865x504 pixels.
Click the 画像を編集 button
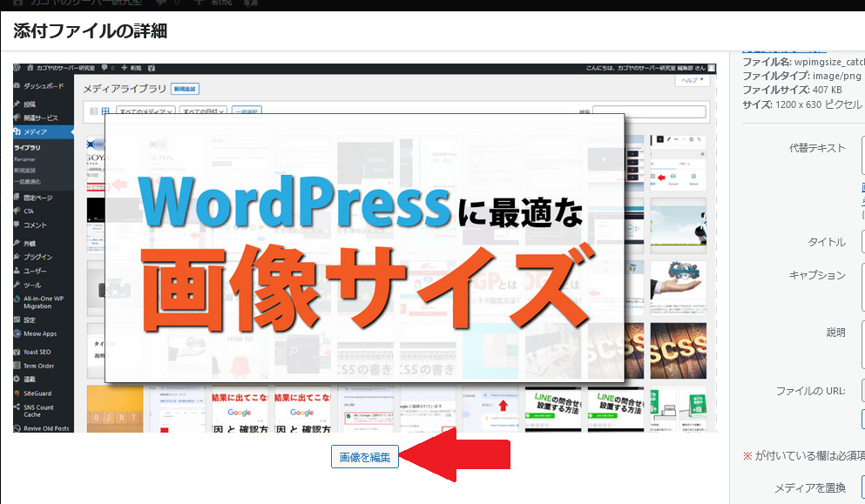(364, 457)
